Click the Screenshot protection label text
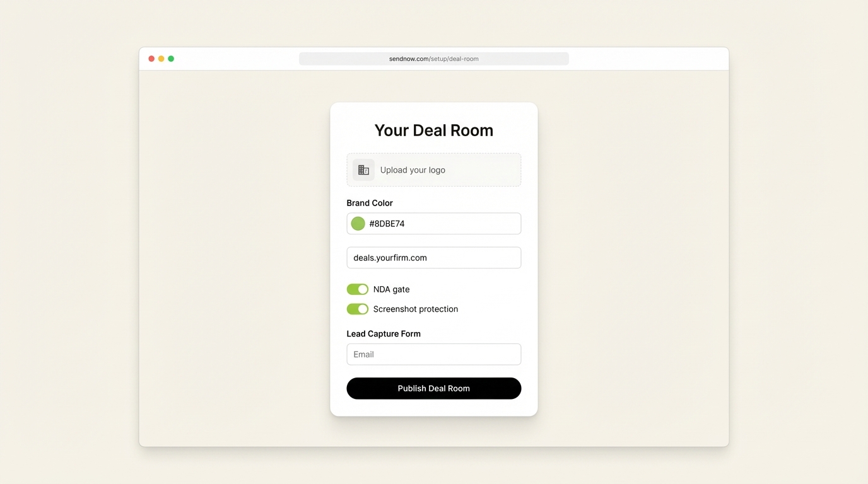The height and width of the screenshot is (484, 868). [415, 309]
